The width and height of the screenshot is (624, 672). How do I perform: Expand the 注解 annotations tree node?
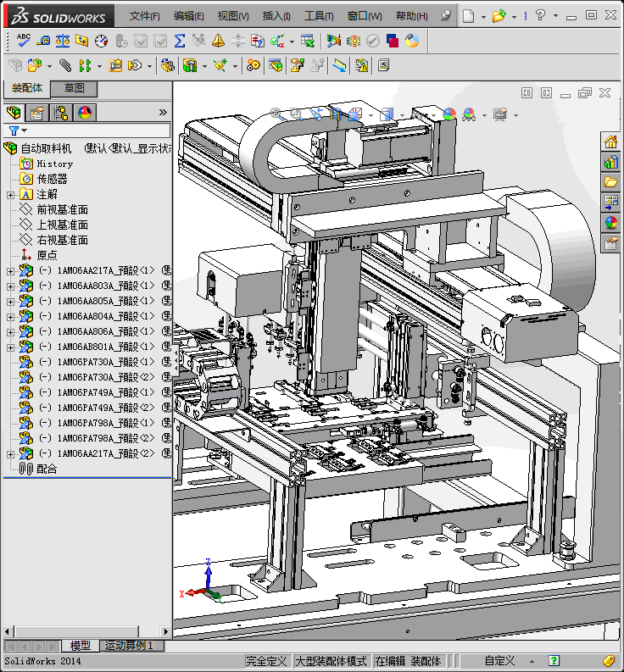pos(10,195)
